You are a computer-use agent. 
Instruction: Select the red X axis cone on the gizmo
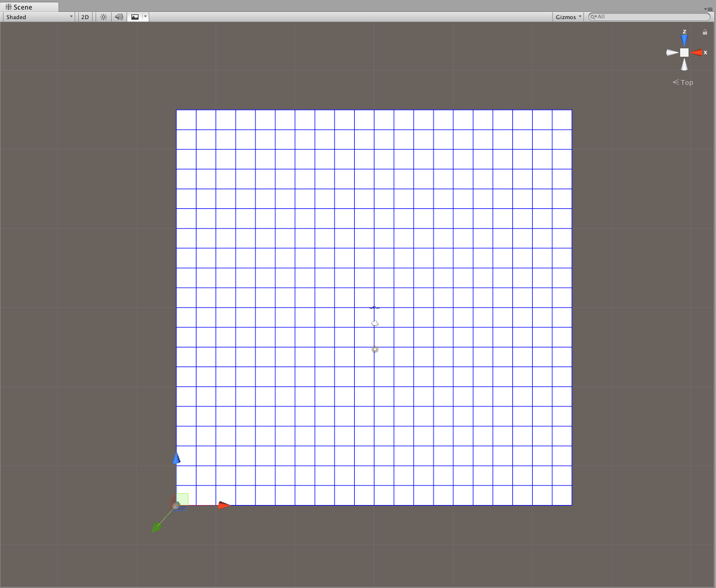(x=696, y=53)
